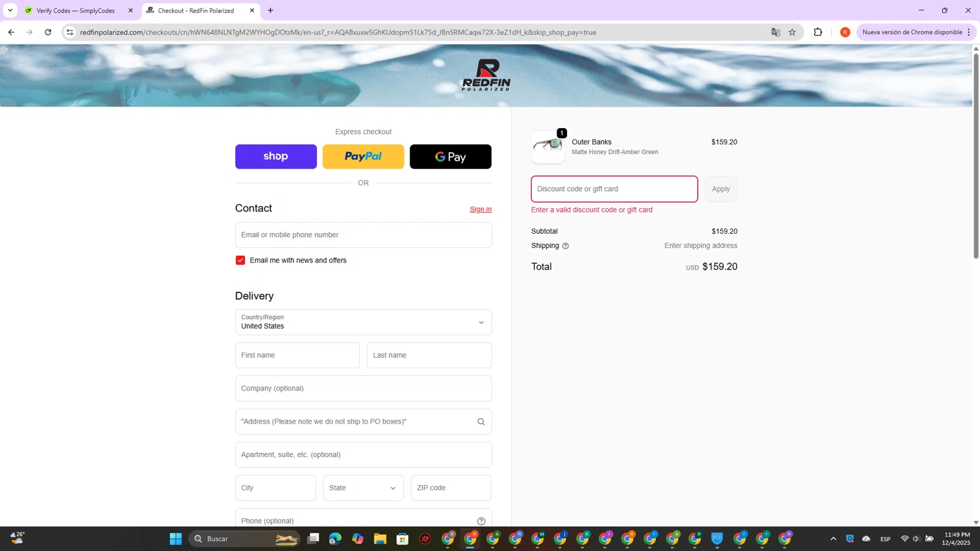Open the Chrome profile avatar

pos(845,32)
